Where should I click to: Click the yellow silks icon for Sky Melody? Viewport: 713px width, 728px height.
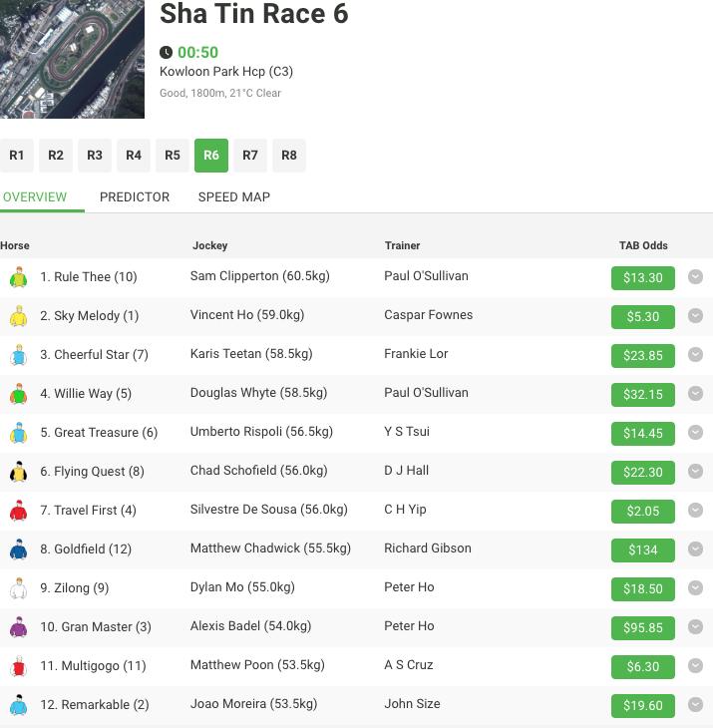coord(19,316)
